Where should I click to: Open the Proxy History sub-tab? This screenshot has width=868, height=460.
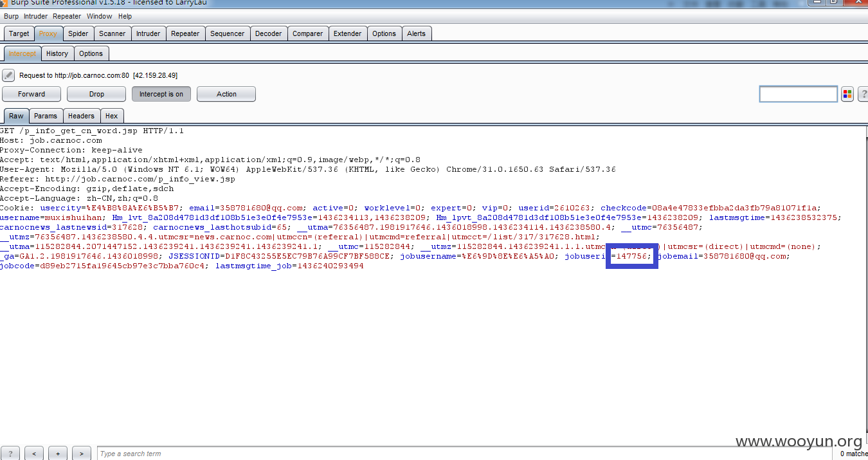(x=57, y=53)
